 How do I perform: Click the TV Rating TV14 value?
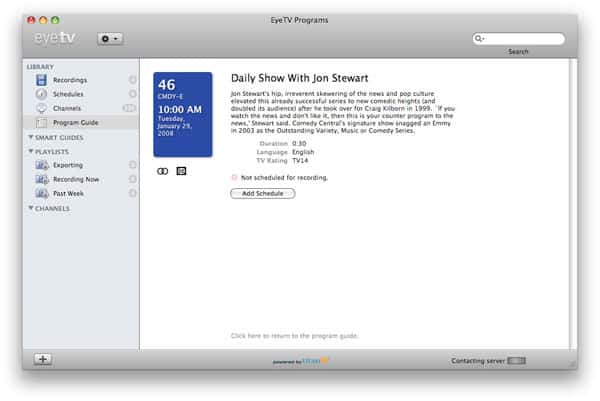(x=300, y=161)
